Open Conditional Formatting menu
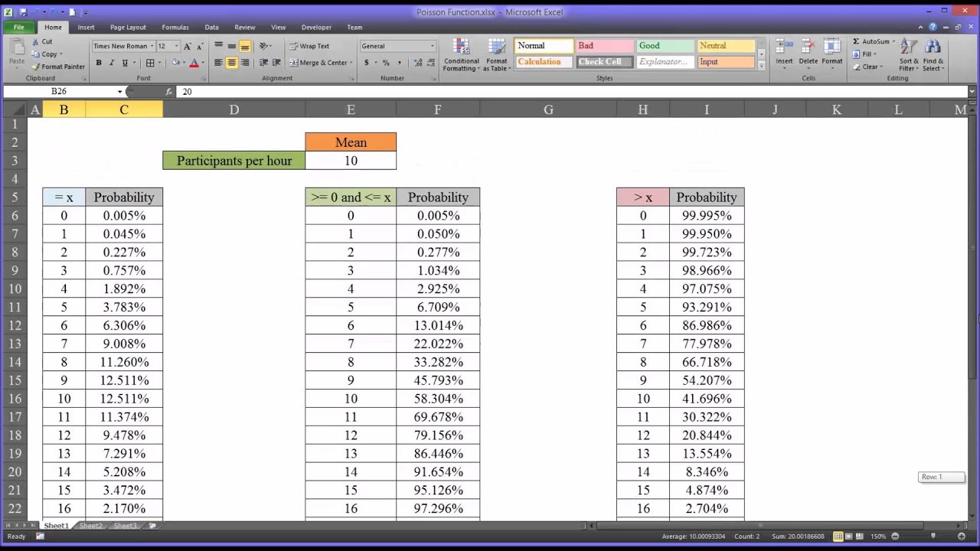980x551 pixels. [461, 55]
